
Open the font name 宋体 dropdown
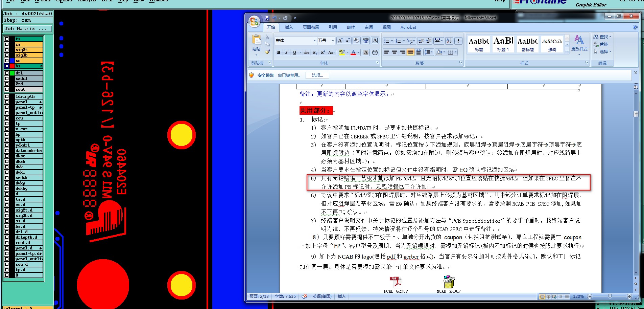click(x=314, y=41)
